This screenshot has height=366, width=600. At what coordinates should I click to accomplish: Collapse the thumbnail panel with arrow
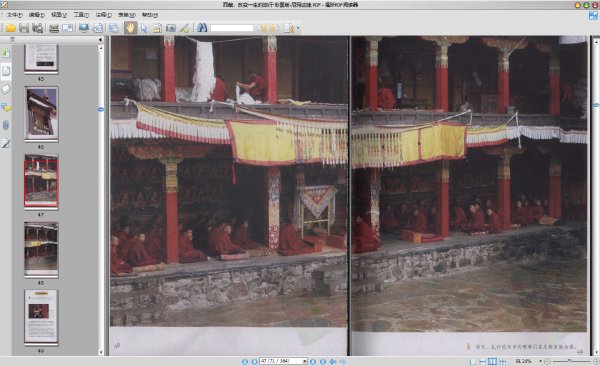(101, 40)
